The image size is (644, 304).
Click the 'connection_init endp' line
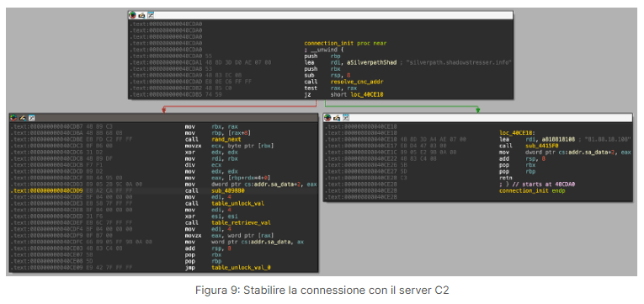click(532, 191)
